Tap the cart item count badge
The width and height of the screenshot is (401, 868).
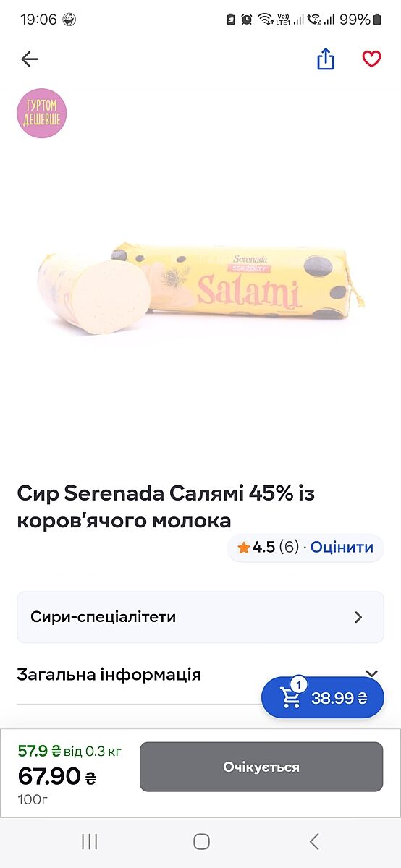pos(298,684)
